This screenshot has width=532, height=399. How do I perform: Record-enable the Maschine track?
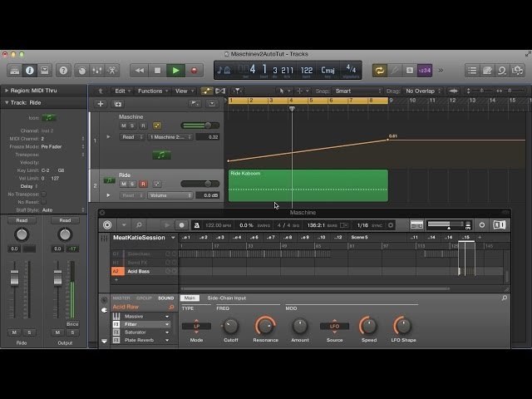pyautogui.click(x=143, y=126)
